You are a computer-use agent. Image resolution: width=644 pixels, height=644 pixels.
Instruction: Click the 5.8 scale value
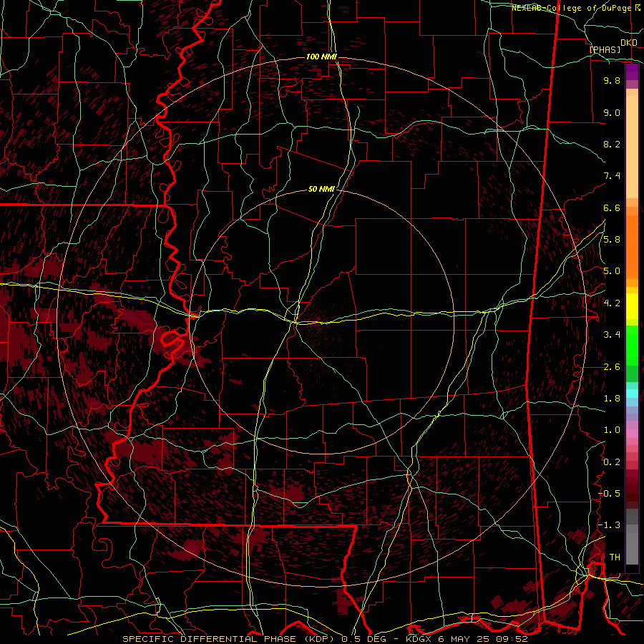tap(612, 240)
